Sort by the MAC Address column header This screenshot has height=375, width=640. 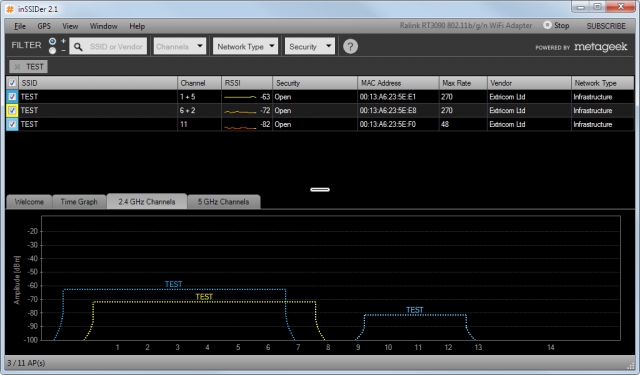(398, 83)
